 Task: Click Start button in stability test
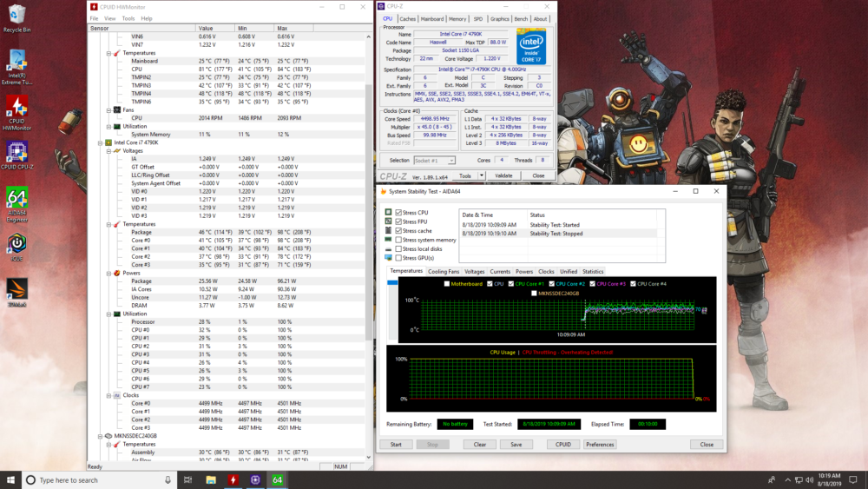point(396,444)
